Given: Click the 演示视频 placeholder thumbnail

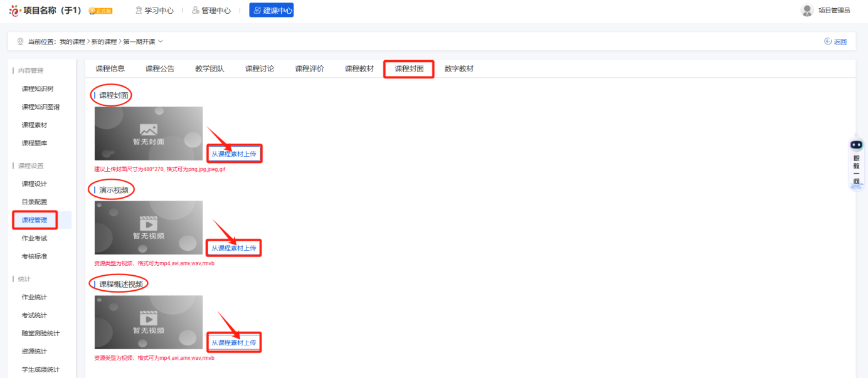Looking at the screenshot, I should point(149,228).
